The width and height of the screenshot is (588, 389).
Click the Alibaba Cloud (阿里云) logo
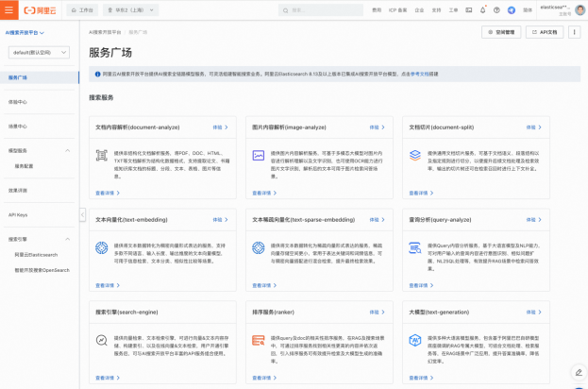pyautogui.click(x=41, y=10)
